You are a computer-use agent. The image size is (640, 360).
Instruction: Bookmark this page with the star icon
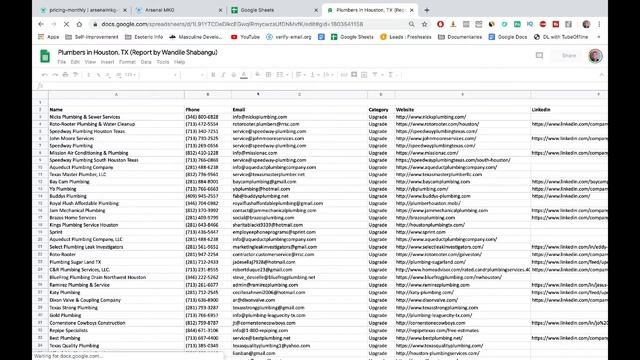click(x=424, y=24)
